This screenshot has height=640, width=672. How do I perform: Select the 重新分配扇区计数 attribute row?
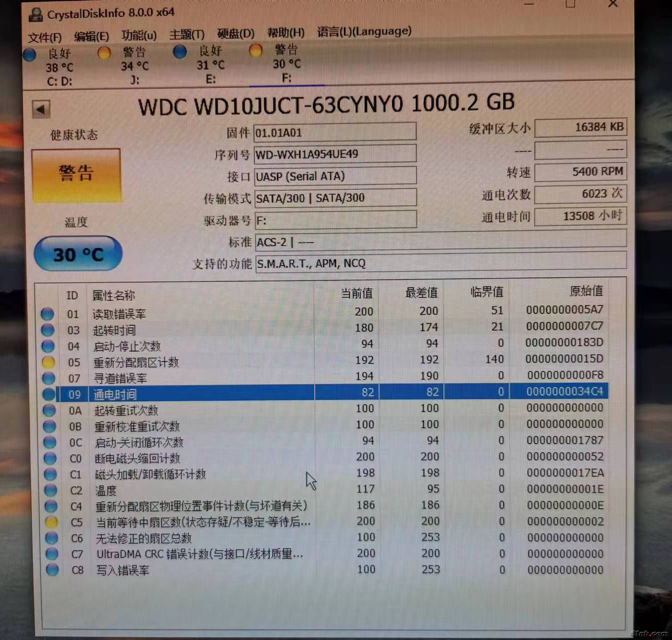click(323, 360)
